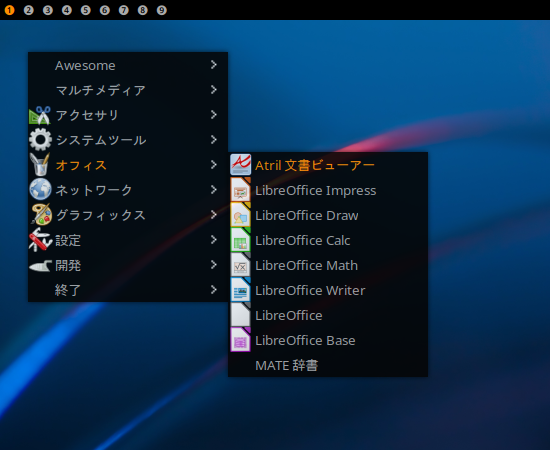Click the trowel icon beside 開発
The width and height of the screenshot is (550, 450).
[x=40, y=267]
